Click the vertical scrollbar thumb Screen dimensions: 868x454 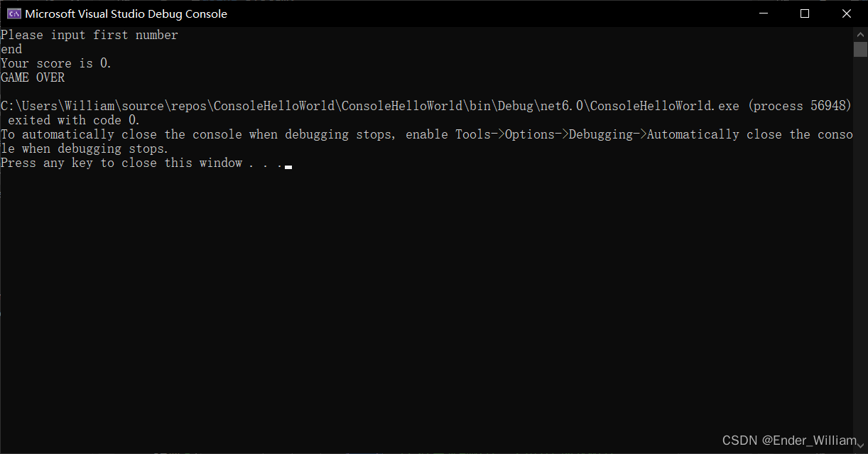[860, 49]
